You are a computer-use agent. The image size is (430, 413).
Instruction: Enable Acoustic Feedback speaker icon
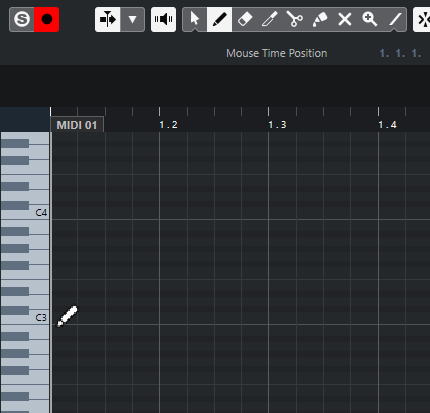pos(163,20)
